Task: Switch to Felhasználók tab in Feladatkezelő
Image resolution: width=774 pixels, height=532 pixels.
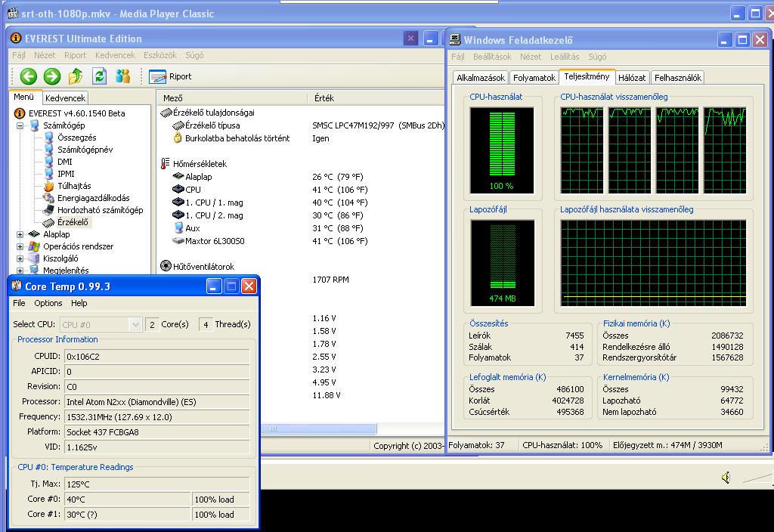Action: click(677, 78)
